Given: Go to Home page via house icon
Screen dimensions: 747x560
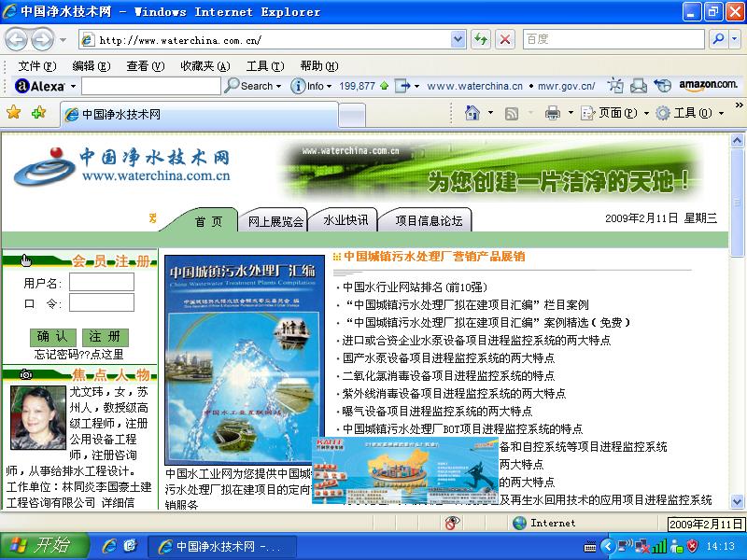Looking at the screenshot, I should [x=472, y=113].
